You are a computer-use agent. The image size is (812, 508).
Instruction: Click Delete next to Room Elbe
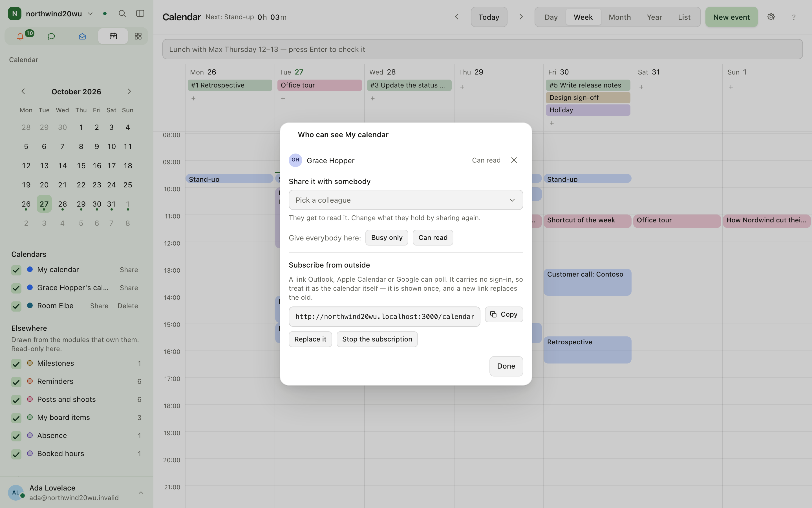(x=127, y=306)
